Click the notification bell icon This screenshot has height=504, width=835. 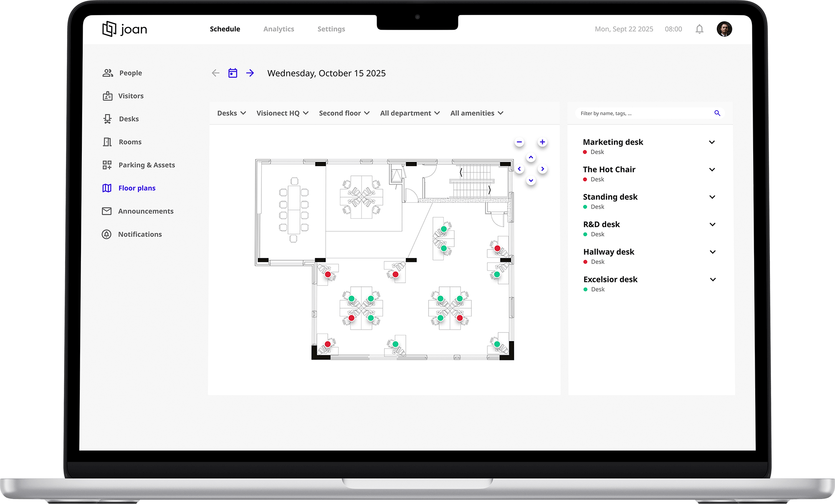click(x=699, y=29)
